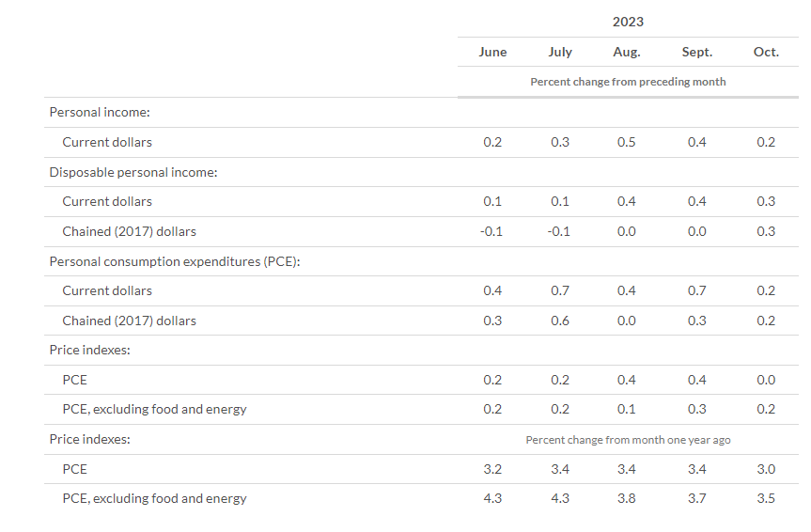This screenshot has width=811, height=532.
Task: Click the 2023 year heading
Action: pyautogui.click(x=628, y=22)
